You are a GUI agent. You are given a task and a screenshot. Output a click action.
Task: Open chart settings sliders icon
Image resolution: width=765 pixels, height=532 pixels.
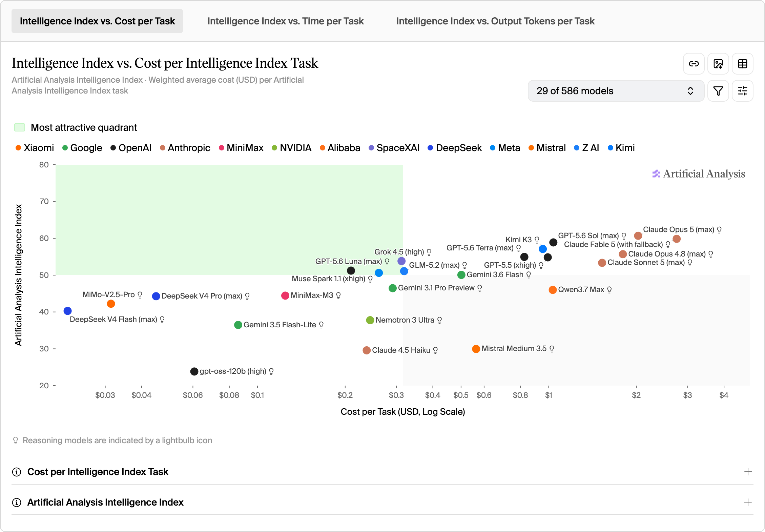742,91
